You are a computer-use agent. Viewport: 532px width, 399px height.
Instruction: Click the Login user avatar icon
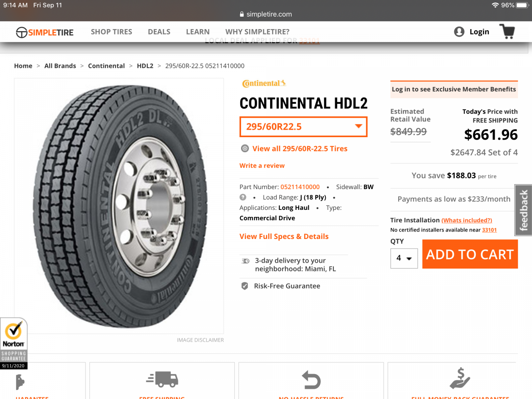[459, 32]
